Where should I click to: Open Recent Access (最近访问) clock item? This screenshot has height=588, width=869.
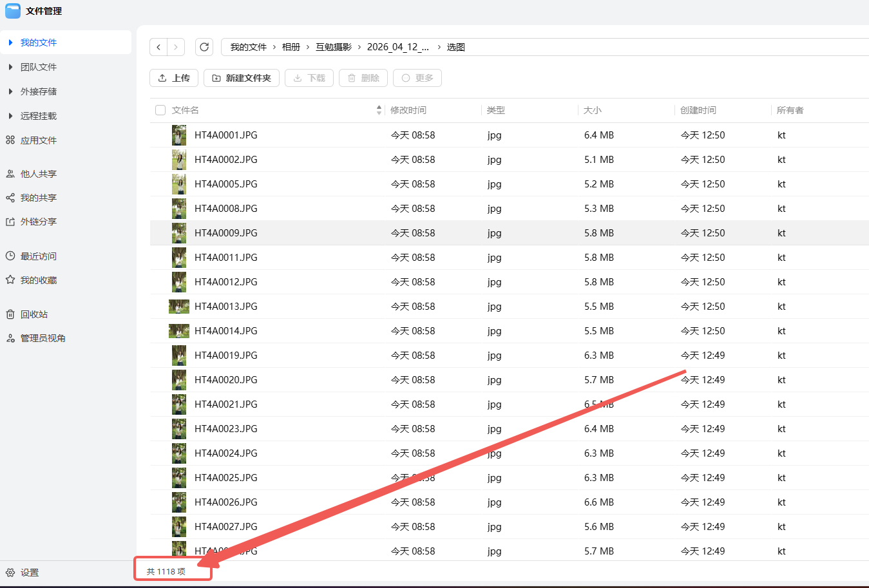[x=38, y=256]
